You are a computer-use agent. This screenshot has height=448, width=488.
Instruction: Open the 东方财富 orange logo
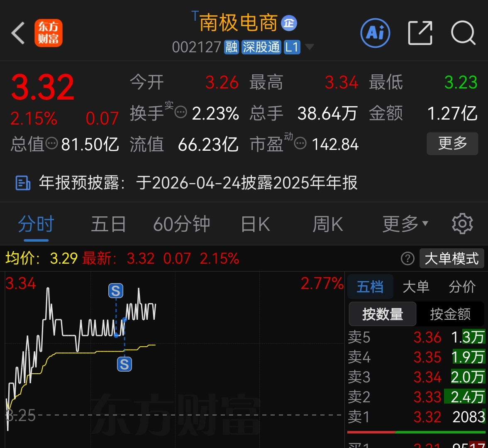click(x=49, y=33)
